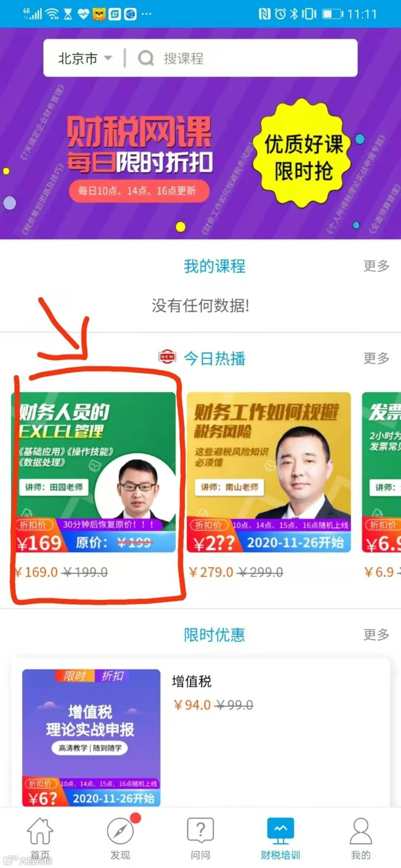
Task: Tap the Bluetooth status bar icon
Action: [294, 14]
